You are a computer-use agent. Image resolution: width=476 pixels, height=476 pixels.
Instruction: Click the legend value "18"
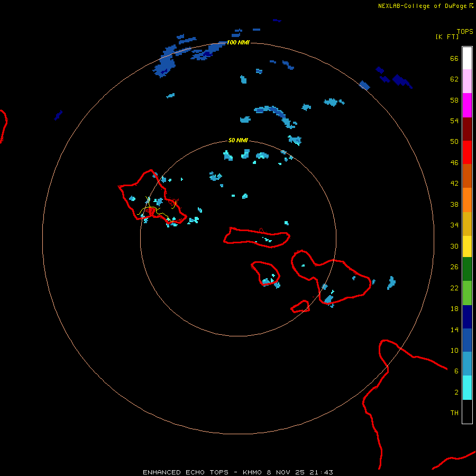pos(454,309)
